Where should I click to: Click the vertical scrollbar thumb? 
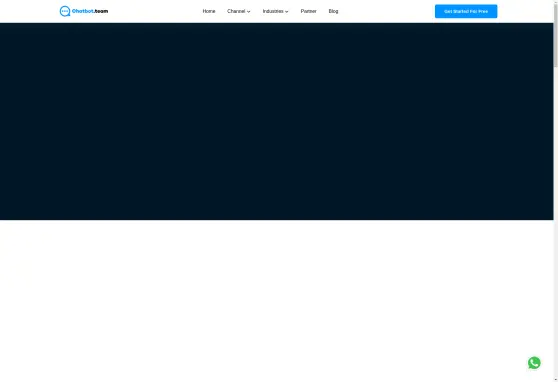click(556, 33)
